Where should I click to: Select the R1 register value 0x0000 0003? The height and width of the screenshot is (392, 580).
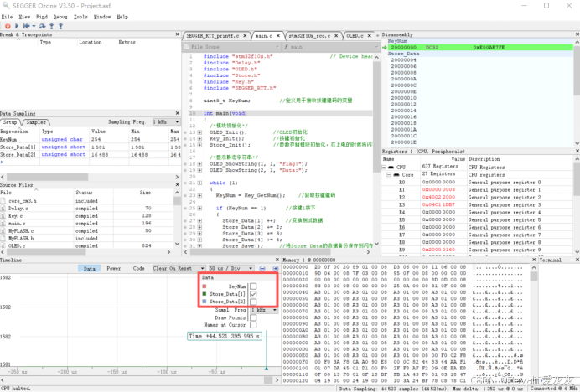438,189
